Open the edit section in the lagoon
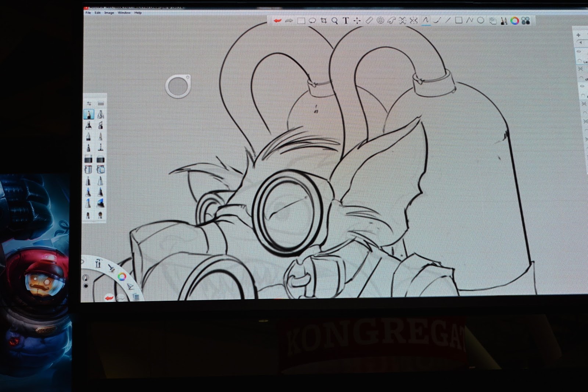 (130, 286)
